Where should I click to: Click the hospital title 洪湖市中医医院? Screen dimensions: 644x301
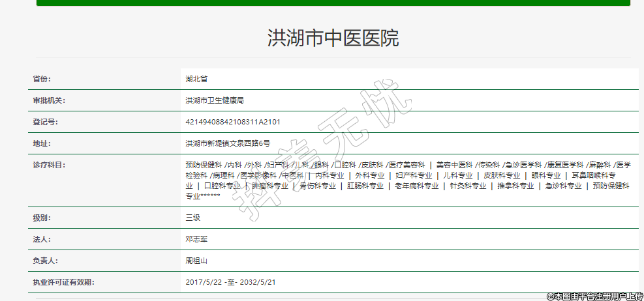tap(333, 38)
